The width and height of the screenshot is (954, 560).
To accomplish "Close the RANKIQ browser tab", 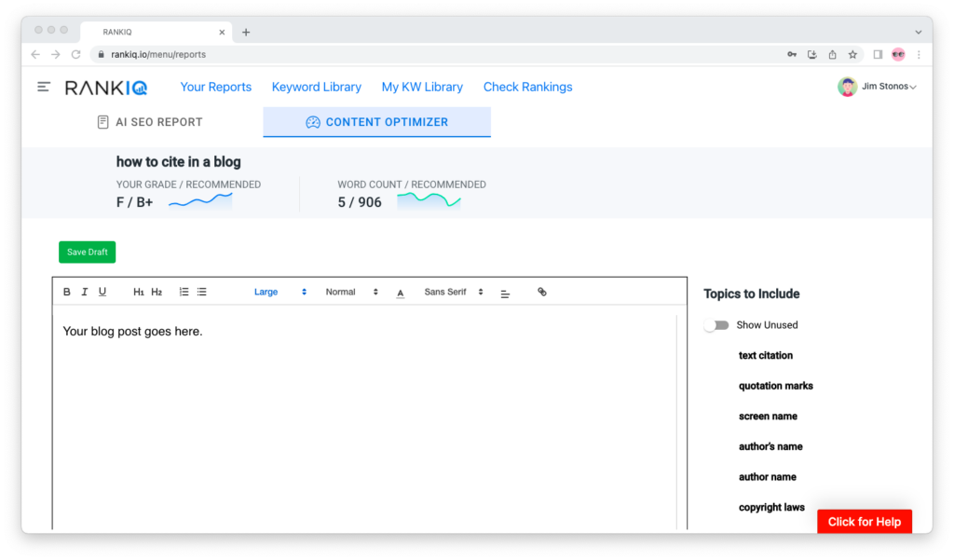I will (222, 33).
